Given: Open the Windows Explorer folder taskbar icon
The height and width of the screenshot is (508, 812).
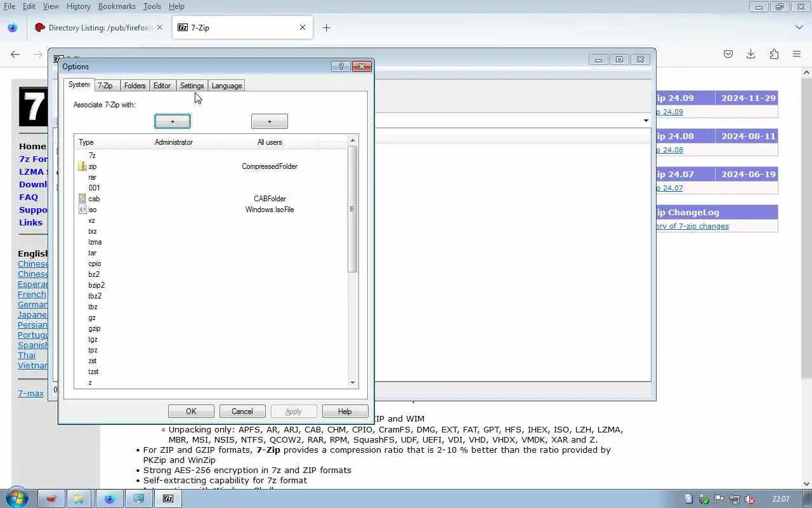Looking at the screenshot, I should point(79,498).
